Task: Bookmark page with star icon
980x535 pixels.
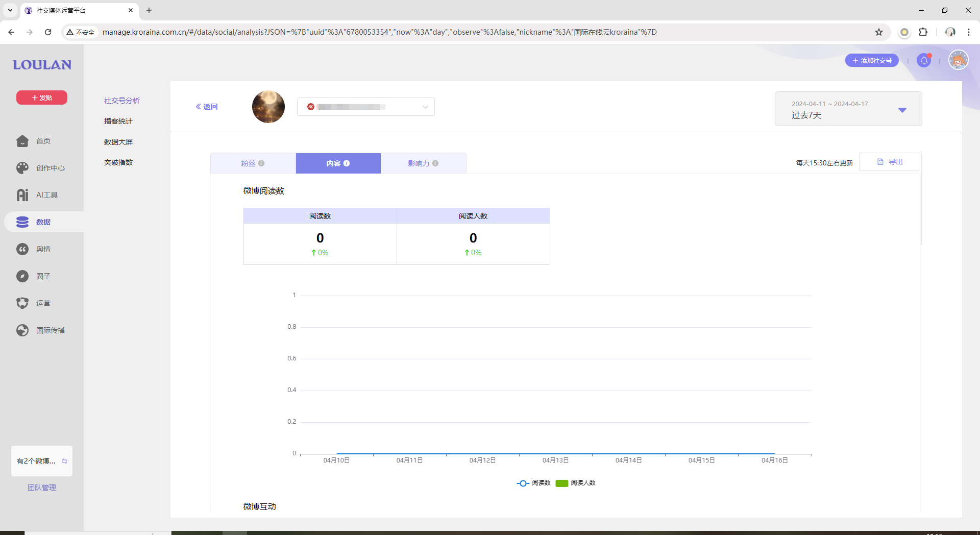Action: (879, 32)
